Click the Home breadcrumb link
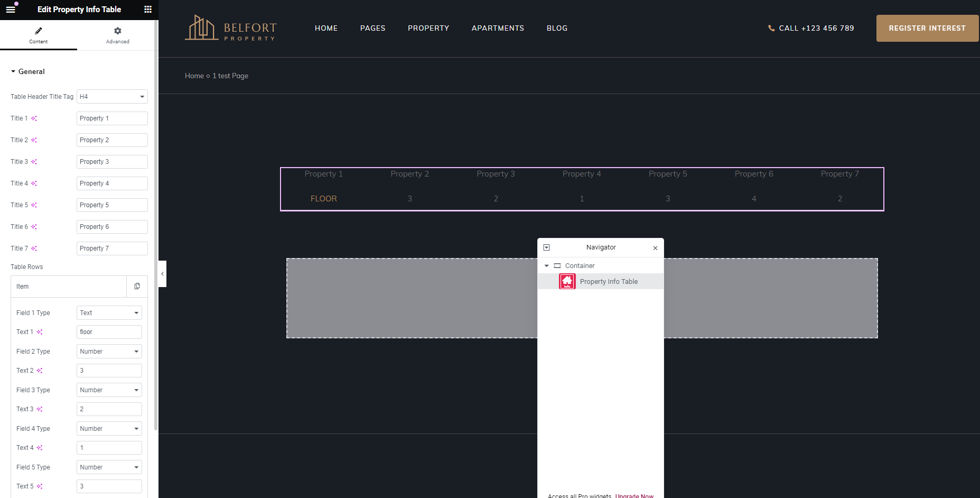980x498 pixels. coord(194,76)
